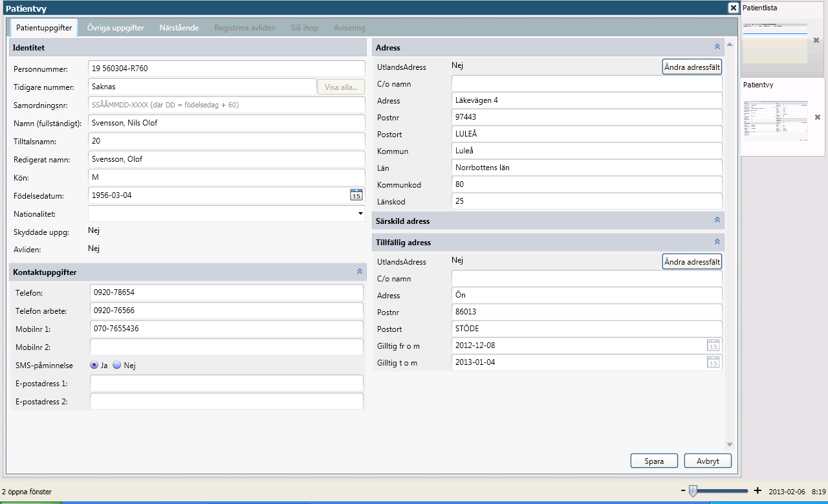Screen dimensions: 828x504
Task: Click the Länskod field
Action: tap(587, 201)
